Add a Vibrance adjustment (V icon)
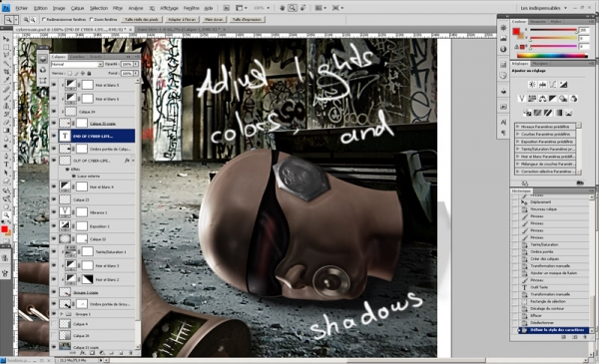Screen dimensions: 599x364 click(x=522, y=99)
